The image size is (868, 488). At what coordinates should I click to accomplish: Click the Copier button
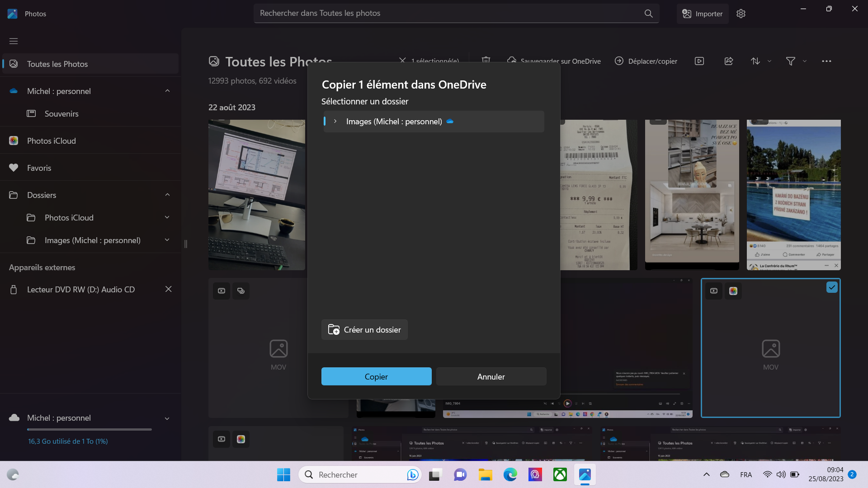[376, 376]
